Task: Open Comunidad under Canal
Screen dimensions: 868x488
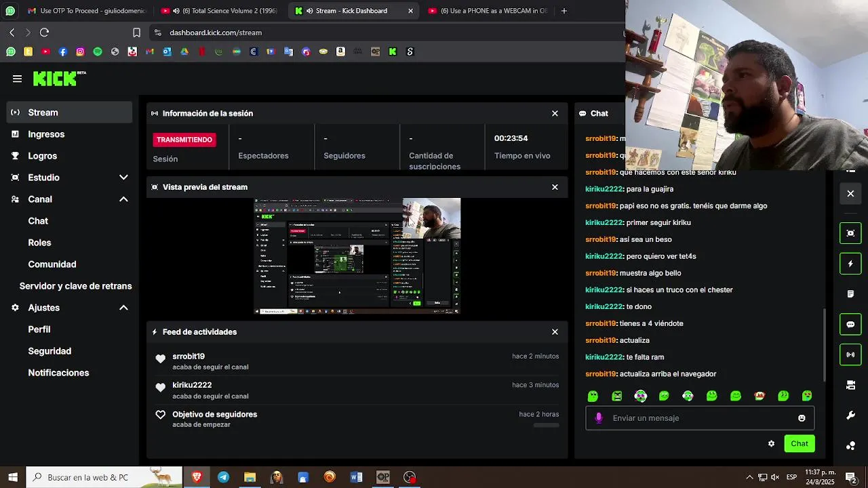Action: point(52,264)
